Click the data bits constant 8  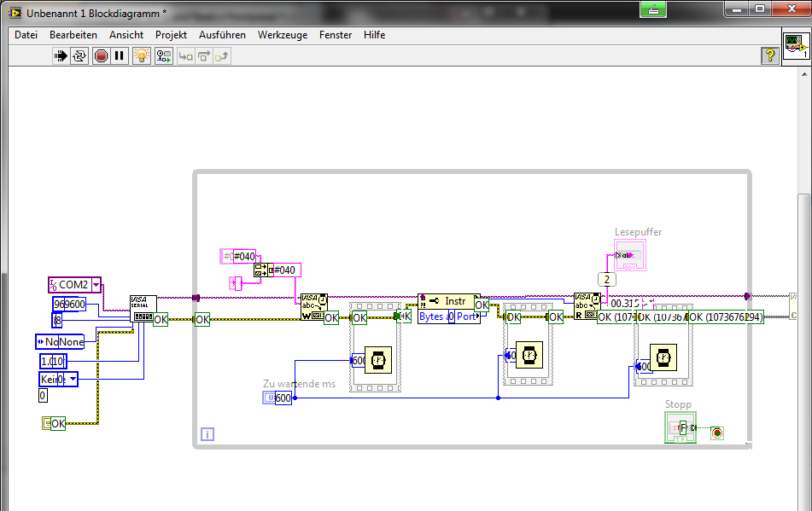pos(57,321)
